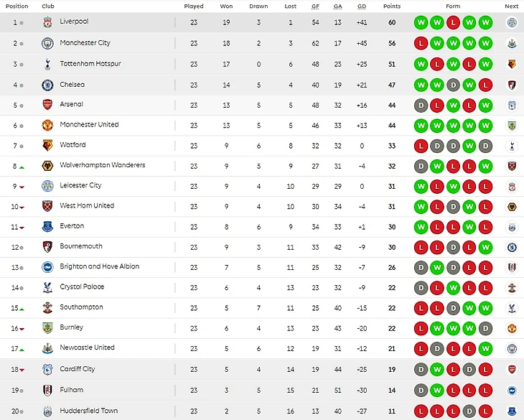Click Liverpool's red loss form circle
This screenshot has width=524, height=420.
[453, 23]
